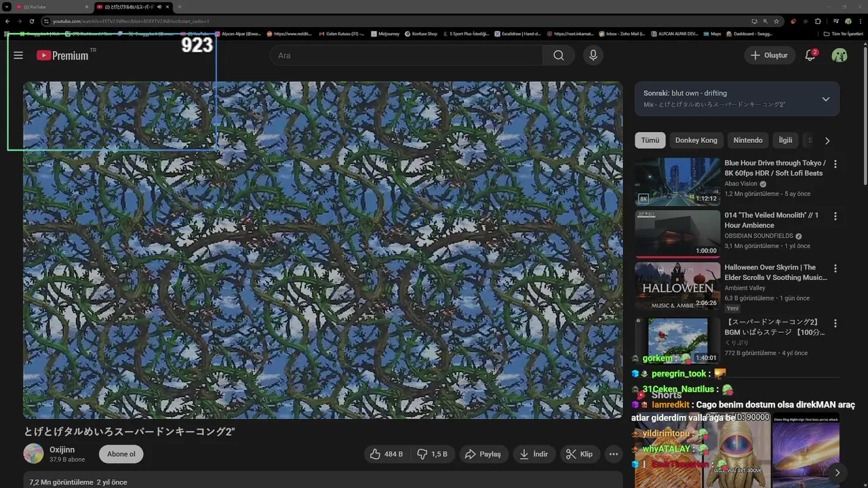Viewport: 868px width, 488px height.
Task: Open the Gelen Kutusu bookmark
Action: [x=341, y=33]
